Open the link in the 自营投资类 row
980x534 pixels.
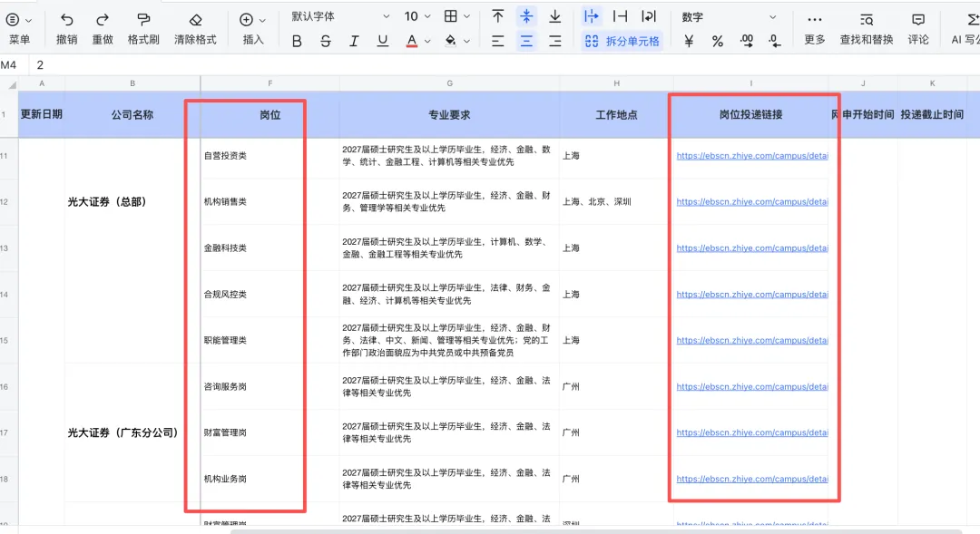(752, 156)
